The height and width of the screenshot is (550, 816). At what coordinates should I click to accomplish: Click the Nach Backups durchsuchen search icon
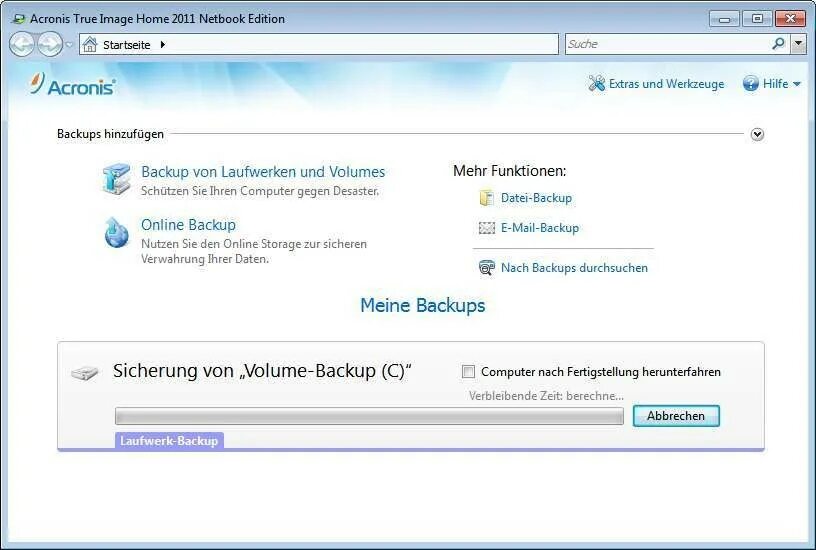click(x=487, y=267)
